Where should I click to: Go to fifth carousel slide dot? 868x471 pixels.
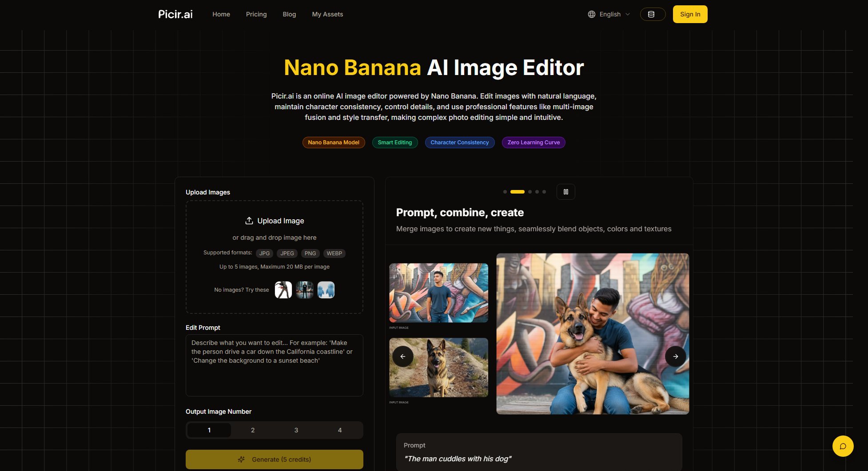[x=544, y=192]
